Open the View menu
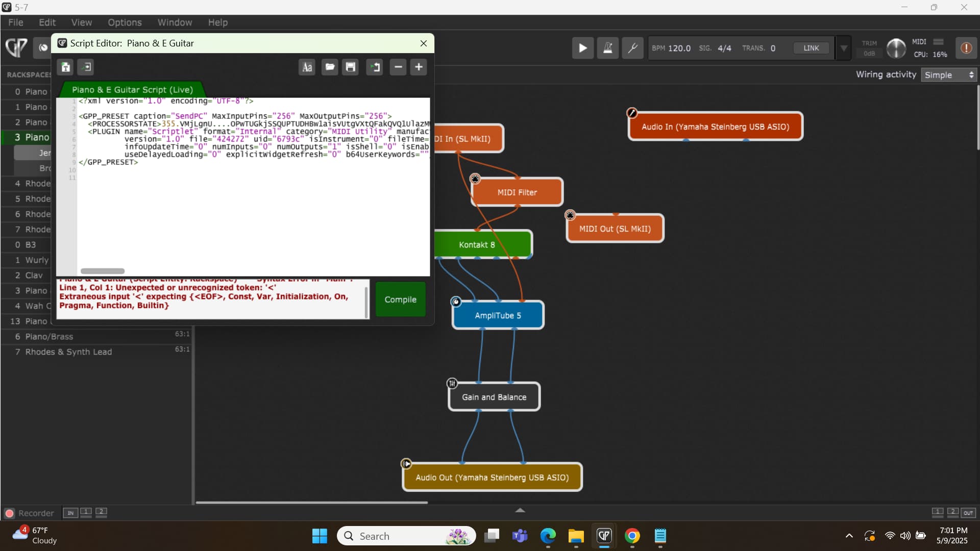Viewport: 980px width, 551px height. 82,22
